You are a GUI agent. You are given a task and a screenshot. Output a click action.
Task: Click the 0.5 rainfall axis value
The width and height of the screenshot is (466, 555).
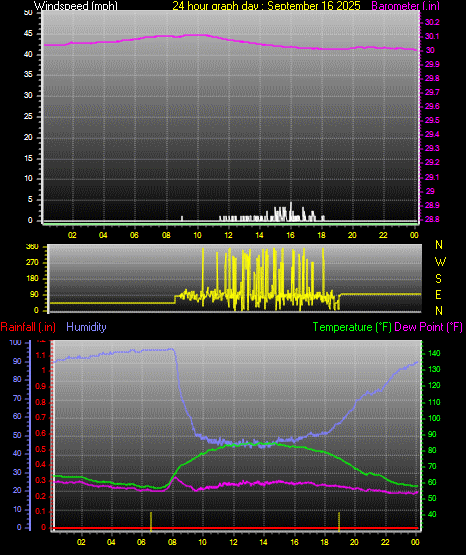[x=41, y=449]
